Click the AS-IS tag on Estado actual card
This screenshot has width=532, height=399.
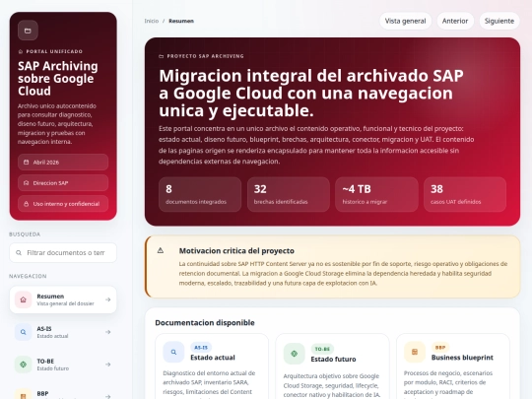tap(201, 348)
